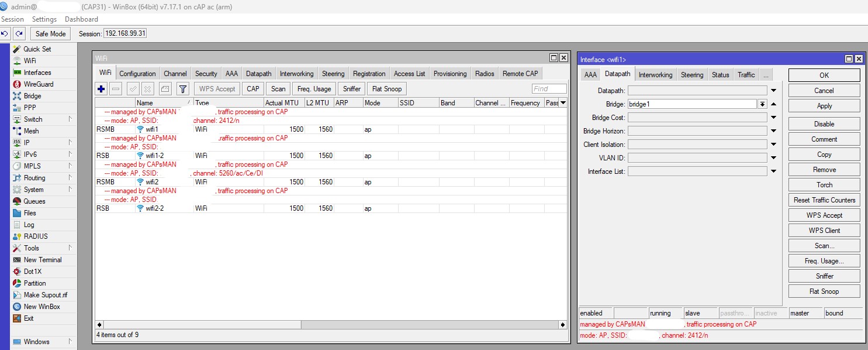
Task: Open the Bridge dropdown list in Interface wifi1
Action: pyautogui.click(x=762, y=104)
